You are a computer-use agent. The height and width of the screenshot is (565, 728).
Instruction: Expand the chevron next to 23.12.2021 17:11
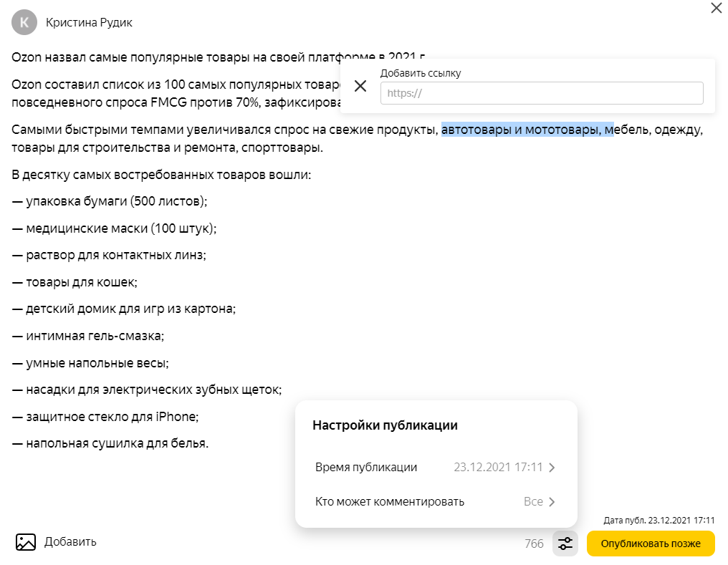click(552, 468)
